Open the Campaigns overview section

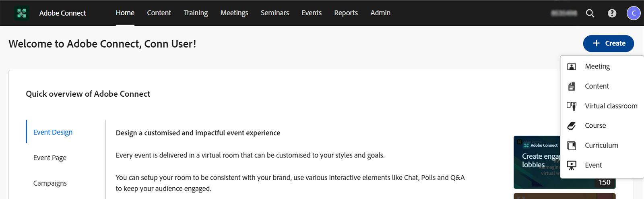tap(50, 183)
